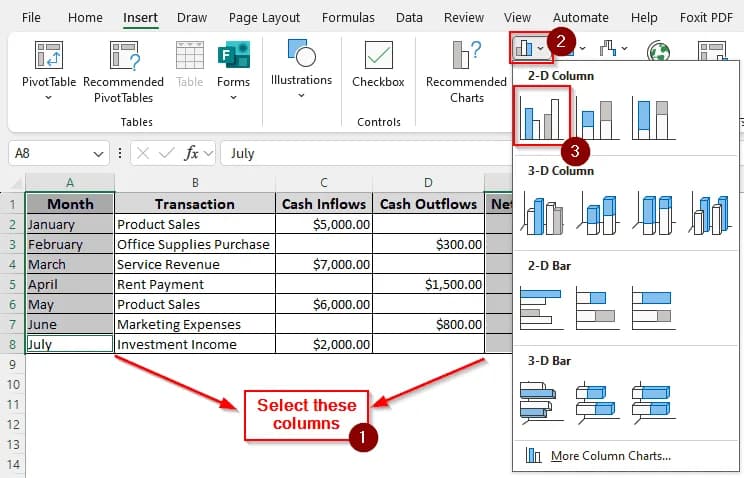Select column B header

[195, 182]
